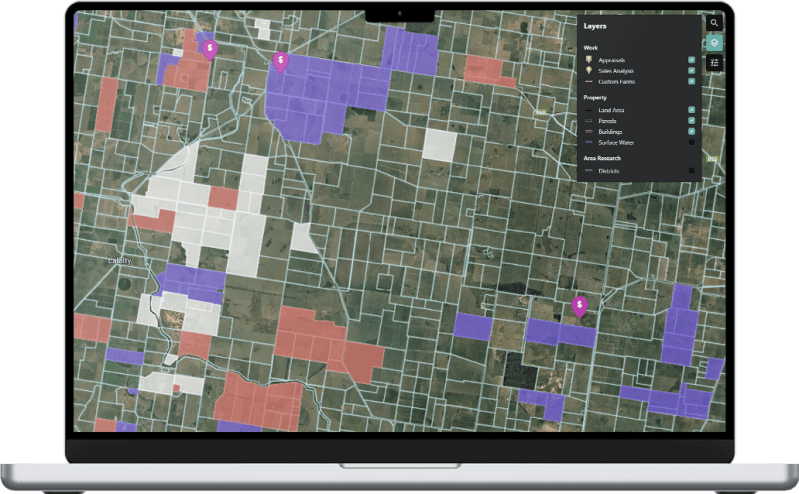Click the Buildings legend symbol
The width and height of the screenshot is (799, 494).
tap(589, 132)
